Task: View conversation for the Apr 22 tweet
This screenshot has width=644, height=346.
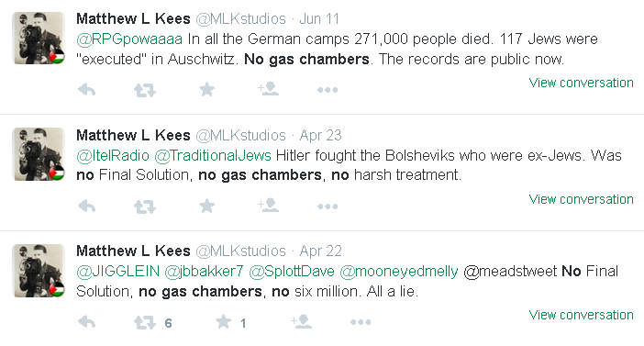Action: (582, 315)
